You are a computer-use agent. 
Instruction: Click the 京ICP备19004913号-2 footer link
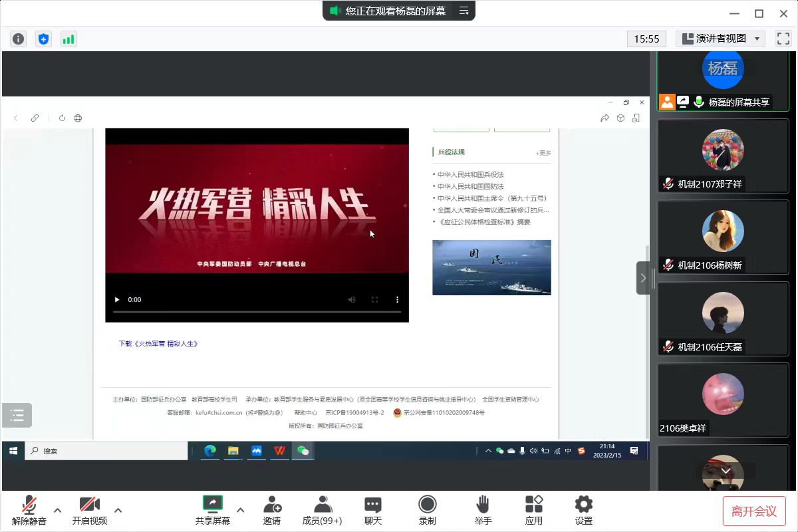point(354,413)
